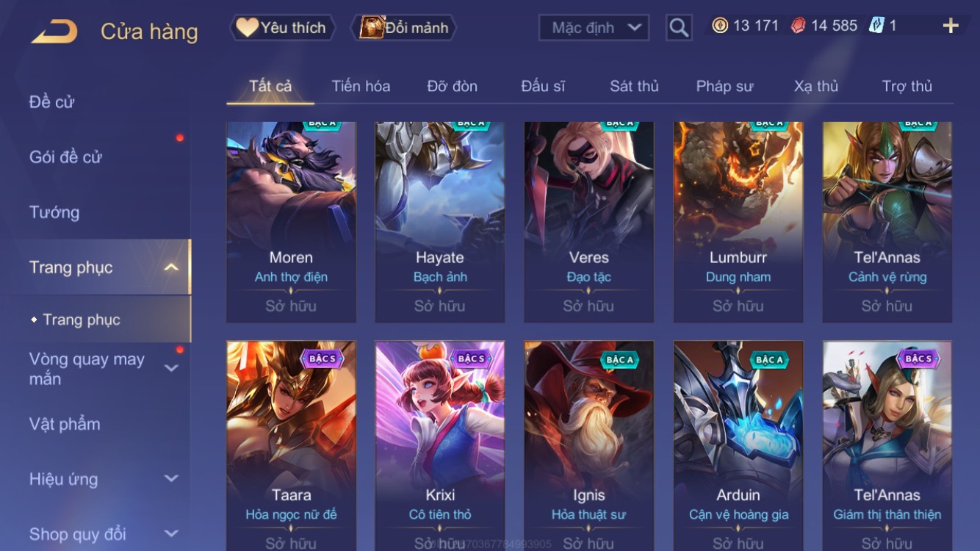The image size is (980, 551).
Task: Switch to the Tiến hóa tab
Action: 361,86
